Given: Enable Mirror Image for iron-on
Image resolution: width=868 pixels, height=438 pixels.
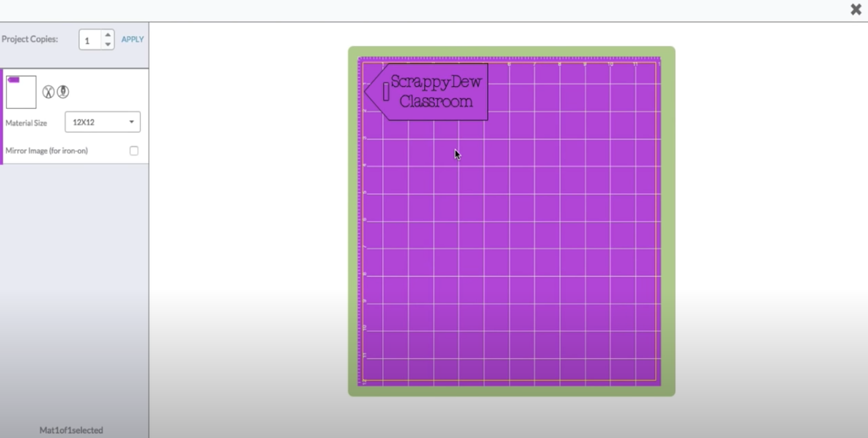Looking at the screenshot, I should 134,150.
